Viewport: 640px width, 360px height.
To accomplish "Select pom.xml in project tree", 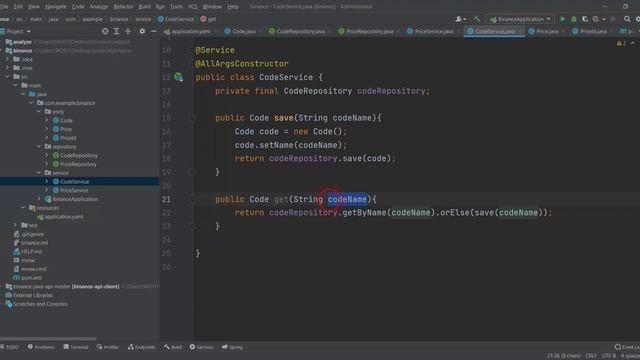I will (x=31, y=278).
